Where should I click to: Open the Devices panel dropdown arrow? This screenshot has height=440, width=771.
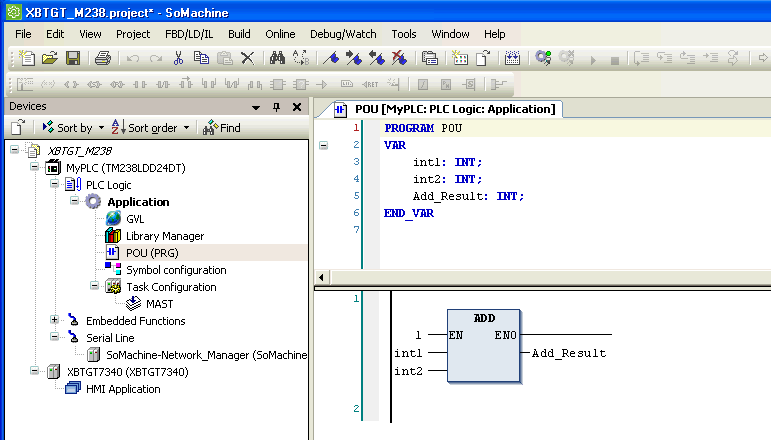[x=256, y=107]
